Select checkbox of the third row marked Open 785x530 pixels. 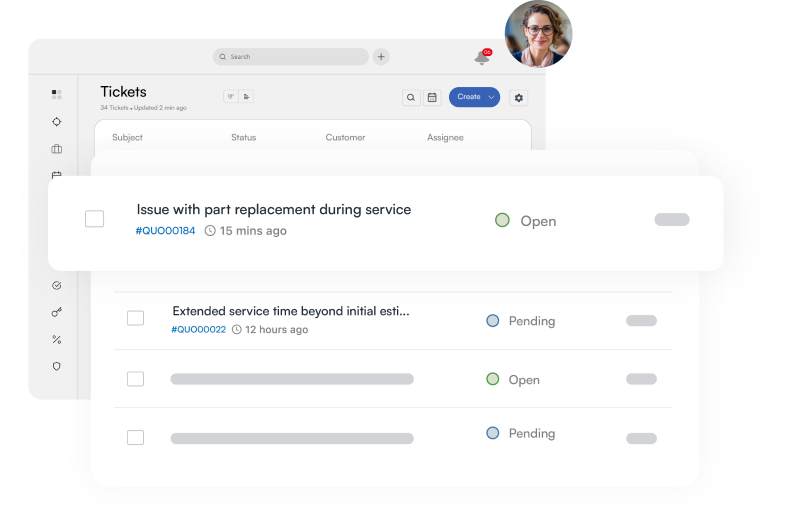point(135,379)
